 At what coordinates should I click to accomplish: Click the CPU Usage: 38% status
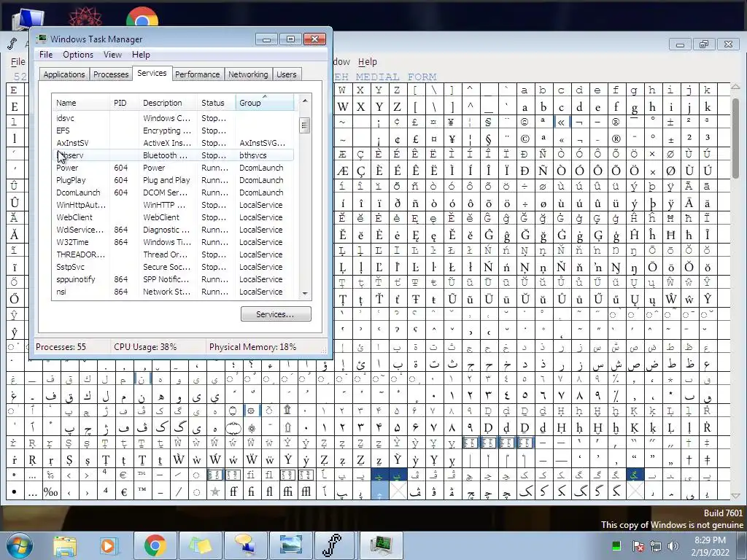pos(145,347)
